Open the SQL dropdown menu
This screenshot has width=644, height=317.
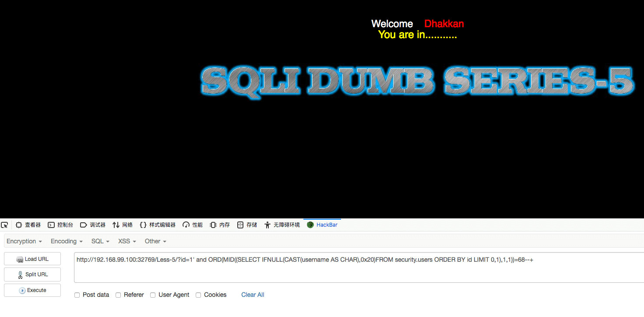(100, 241)
